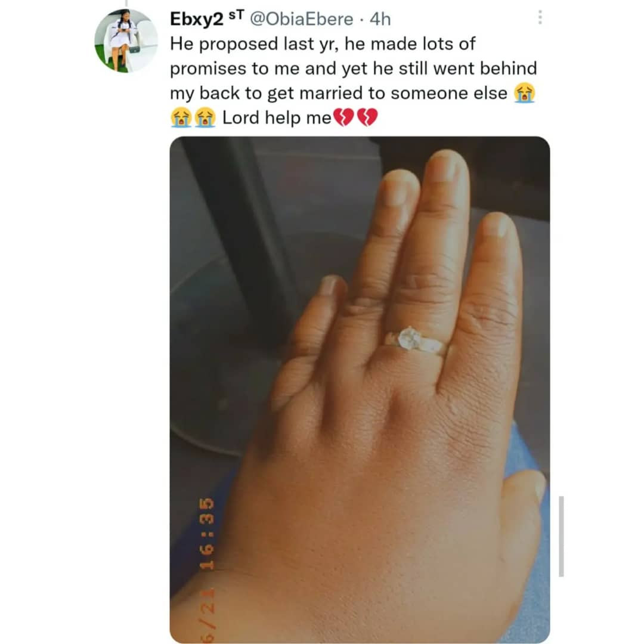Viewport: 644px width, 644px height.
Task: Visit the @ObiaEbere handle link
Action: click(302, 19)
